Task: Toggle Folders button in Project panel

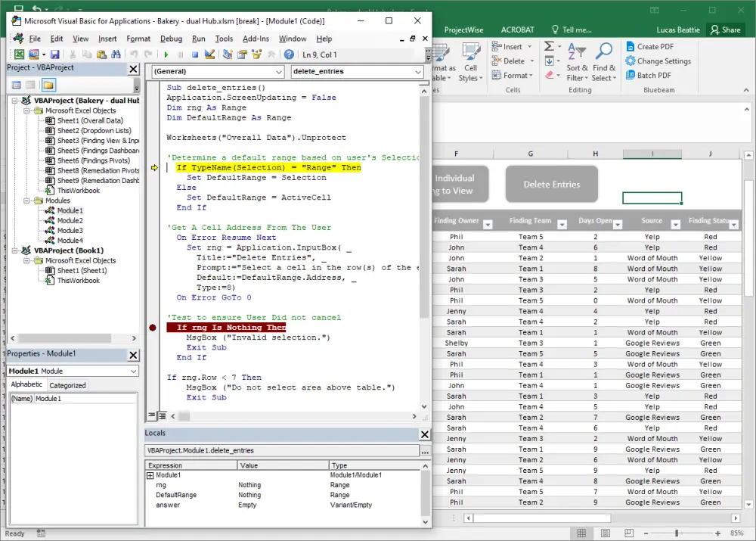Action: (48, 85)
